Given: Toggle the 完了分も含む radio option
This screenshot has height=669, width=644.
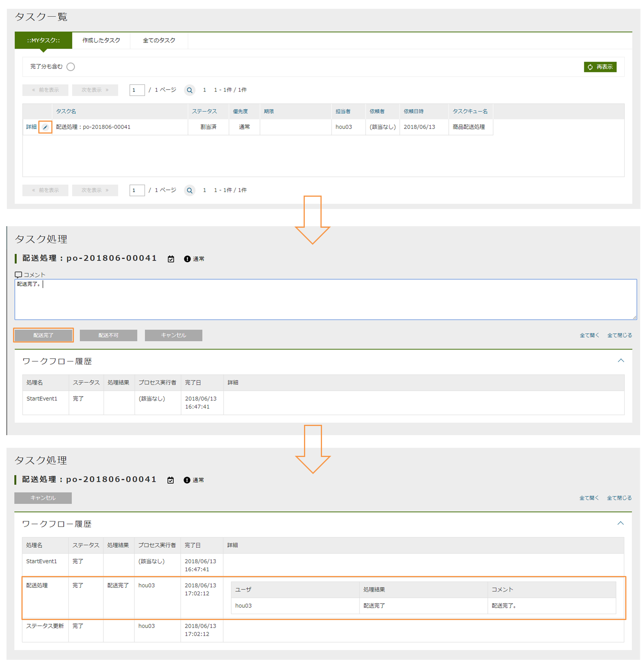Looking at the screenshot, I should 70,67.
